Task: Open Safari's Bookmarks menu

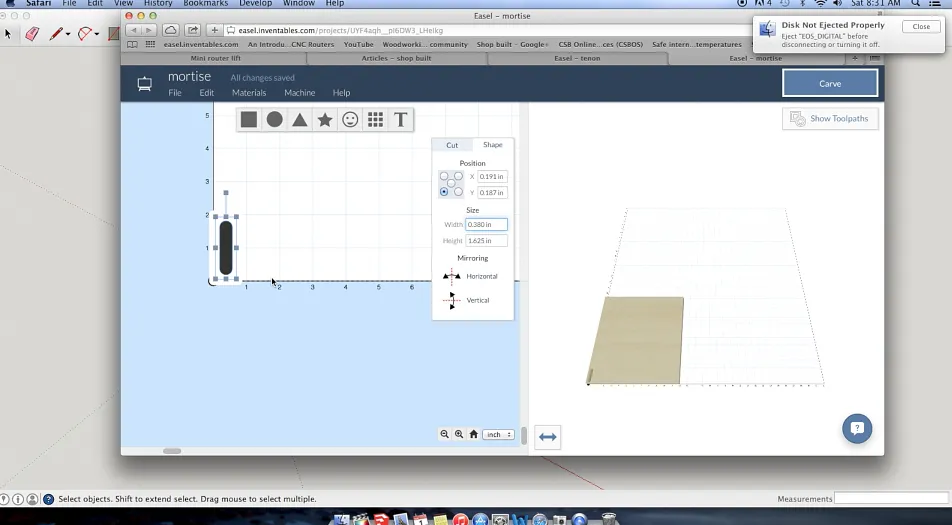Action: (205, 4)
